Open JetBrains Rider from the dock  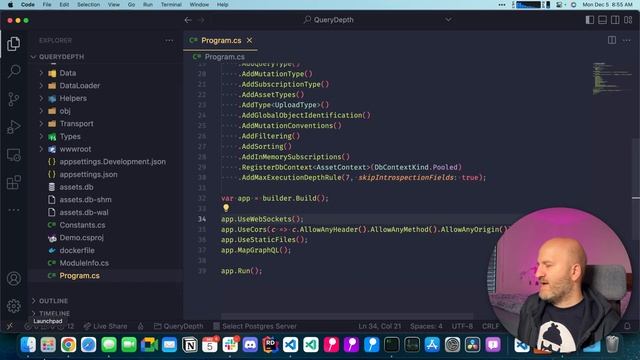click(x=270, y=345)
